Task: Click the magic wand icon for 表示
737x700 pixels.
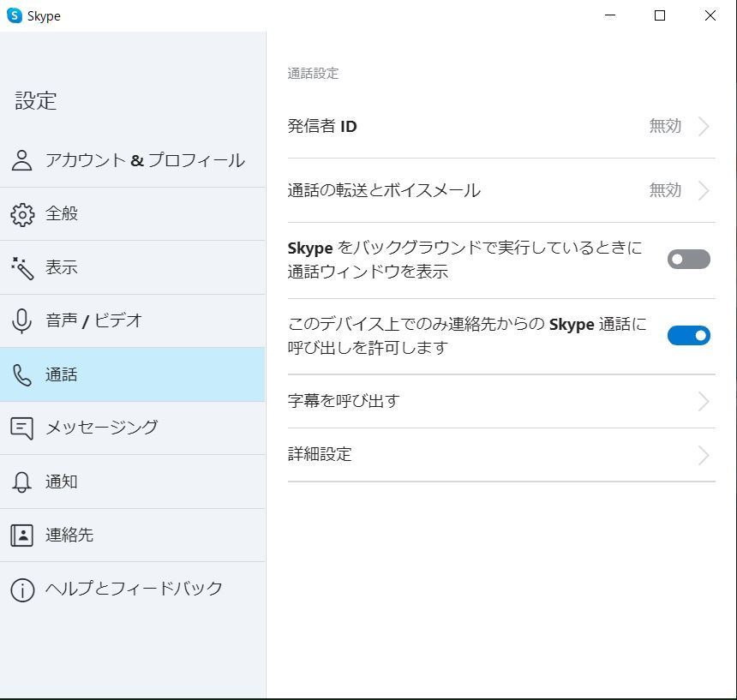Action: pyautogui.click(x=22, y=267)
